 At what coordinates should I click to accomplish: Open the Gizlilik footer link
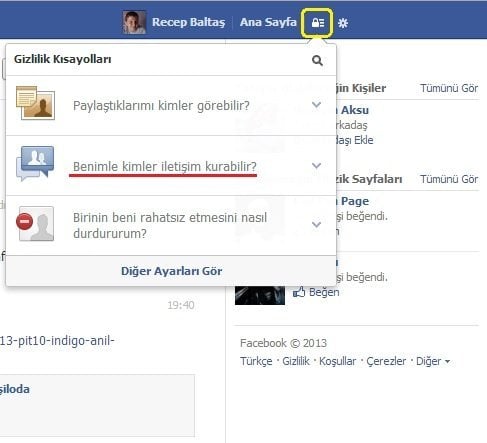(296, 361)
